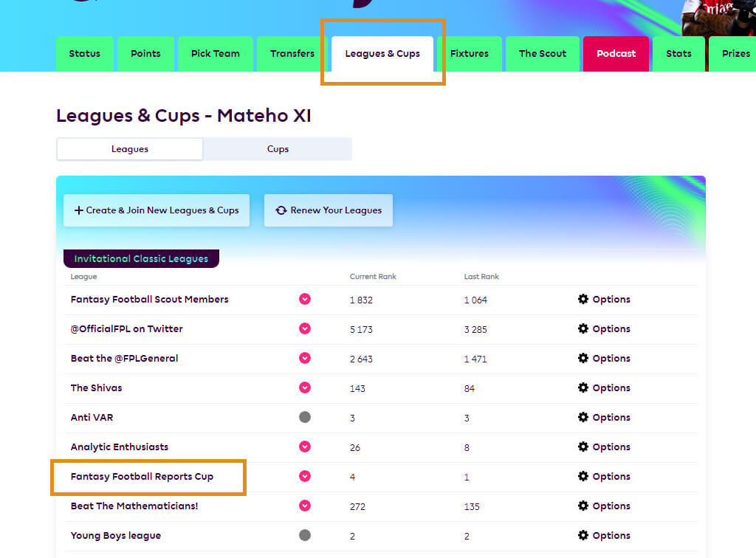Click grey unchanged-rank icon for Anti VAR
The height and width of the screenshot is (558, 756).
(x=305, y=417)
